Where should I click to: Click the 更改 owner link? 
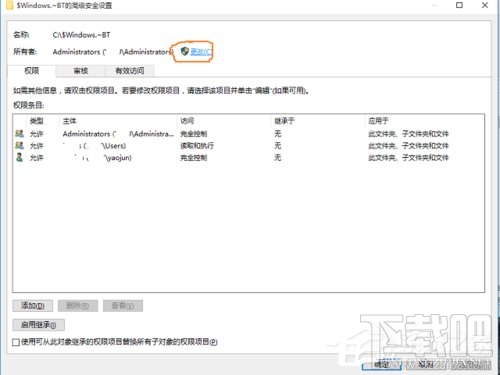(200, 52)
